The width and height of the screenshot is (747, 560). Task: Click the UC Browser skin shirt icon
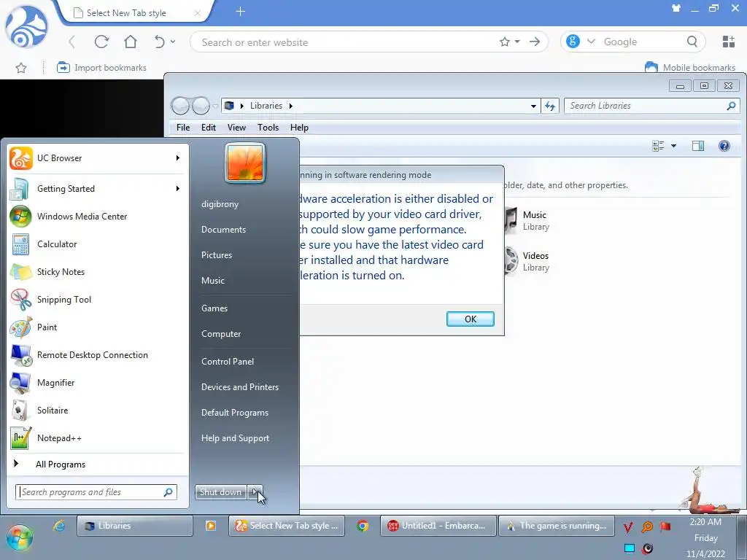[x=676, y=8]
